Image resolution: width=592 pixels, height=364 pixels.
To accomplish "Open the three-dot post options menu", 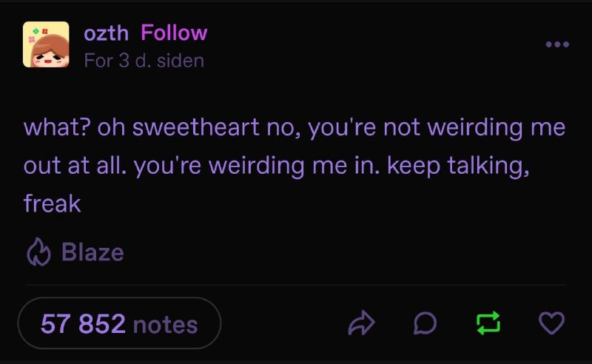I will [x=557, y=44].
